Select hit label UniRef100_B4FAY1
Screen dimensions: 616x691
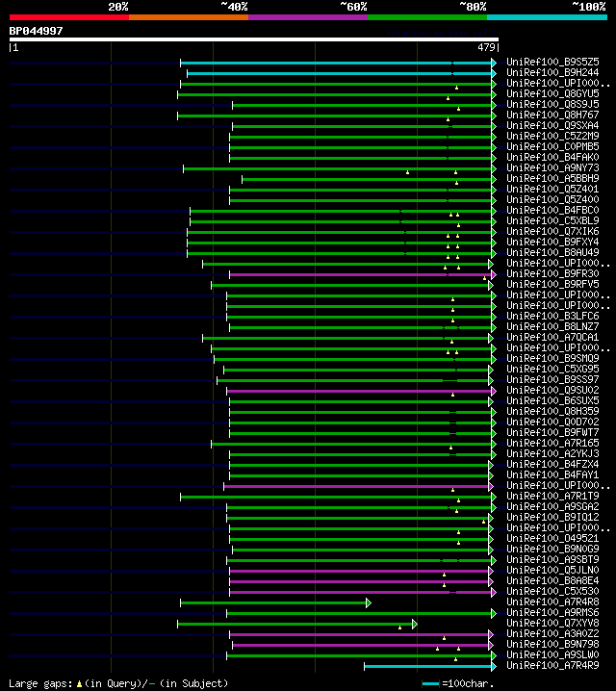(x=552, y=474)
